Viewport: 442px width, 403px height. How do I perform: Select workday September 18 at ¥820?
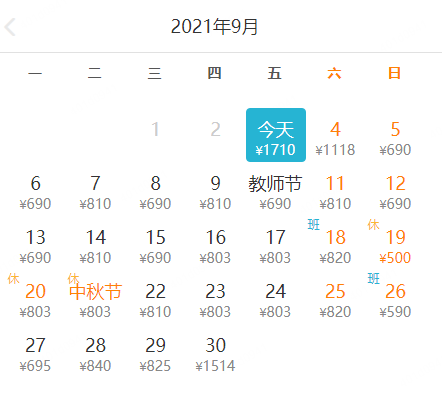point(335,246)
